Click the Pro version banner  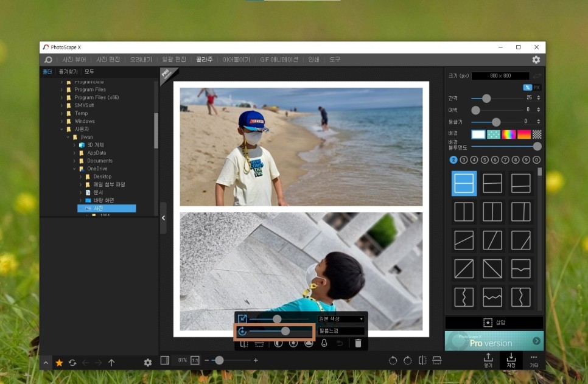pyautogui.click(x=494, y=341)
